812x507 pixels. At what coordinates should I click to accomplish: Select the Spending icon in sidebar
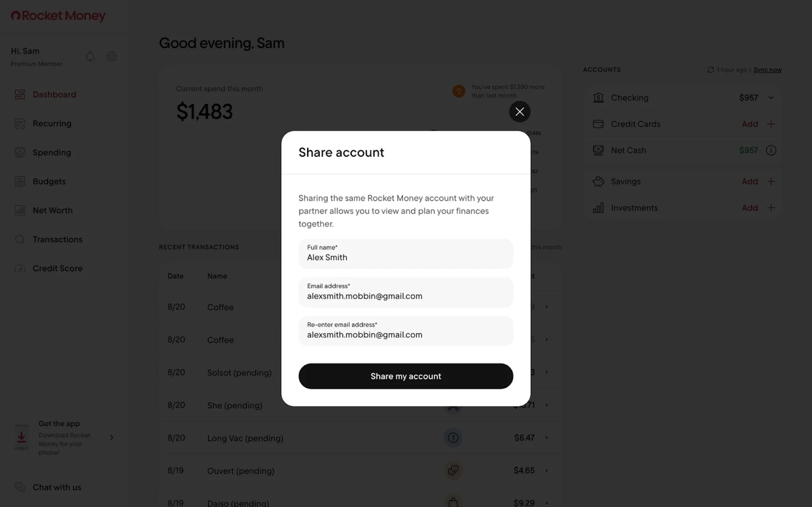click(x=19, y=152)
